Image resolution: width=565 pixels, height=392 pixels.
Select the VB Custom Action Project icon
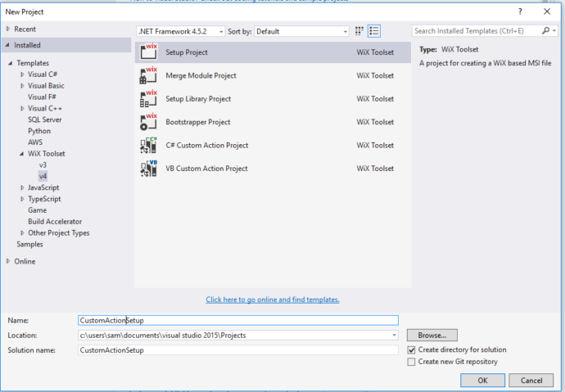(149, 169)
